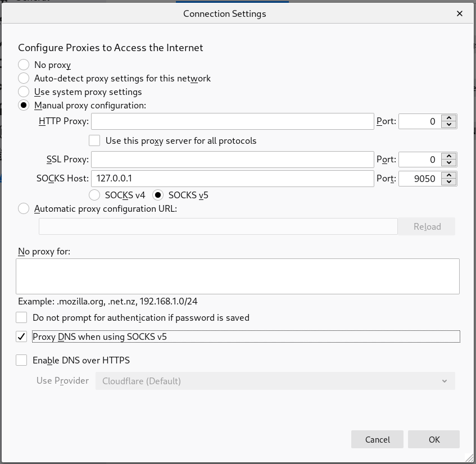This screenshot has height=464, width=476.
Task: Increase HTTP Proxy port with up arrow
Action: point(448,118)
